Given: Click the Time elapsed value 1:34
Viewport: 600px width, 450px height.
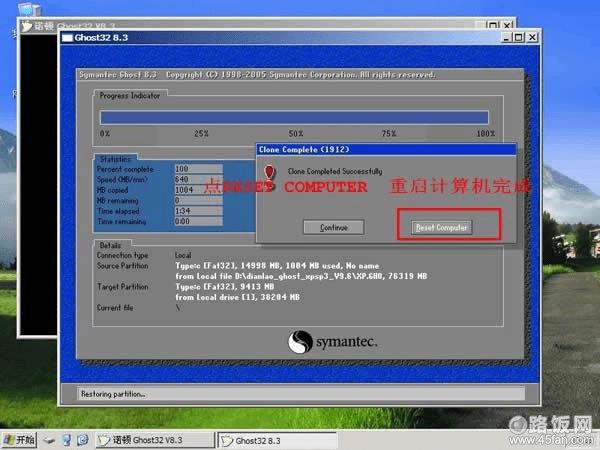Looking at the screenshot, I should coord(199,211).
